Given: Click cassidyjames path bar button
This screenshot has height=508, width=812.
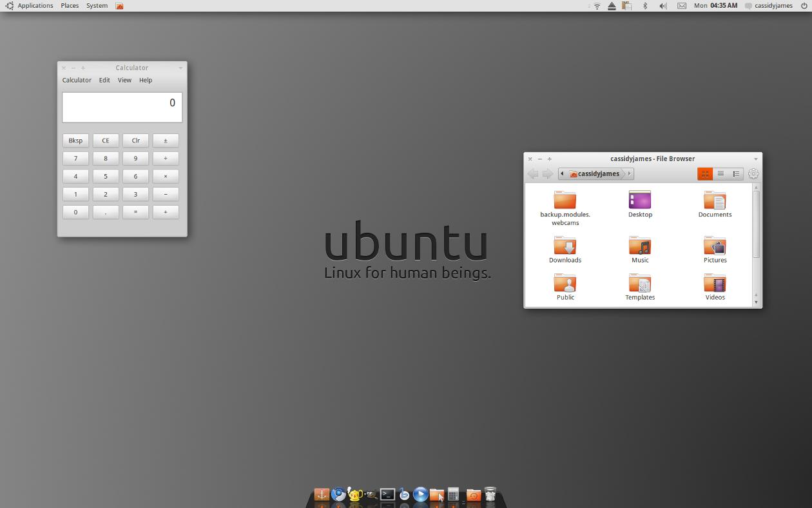Looking at the screenshot, I should [x=595, y=173].
